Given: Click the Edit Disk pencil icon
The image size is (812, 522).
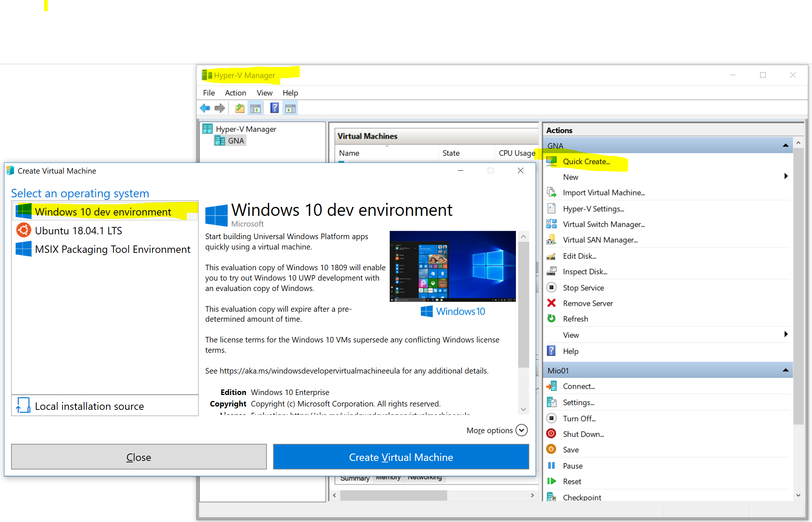Looking at the screenshot, I should 551,256.
